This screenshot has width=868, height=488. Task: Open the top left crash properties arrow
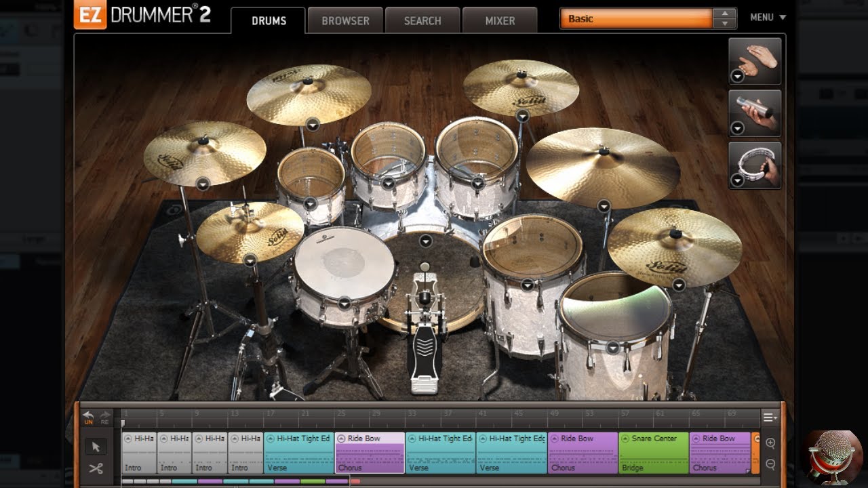[313, 124]
